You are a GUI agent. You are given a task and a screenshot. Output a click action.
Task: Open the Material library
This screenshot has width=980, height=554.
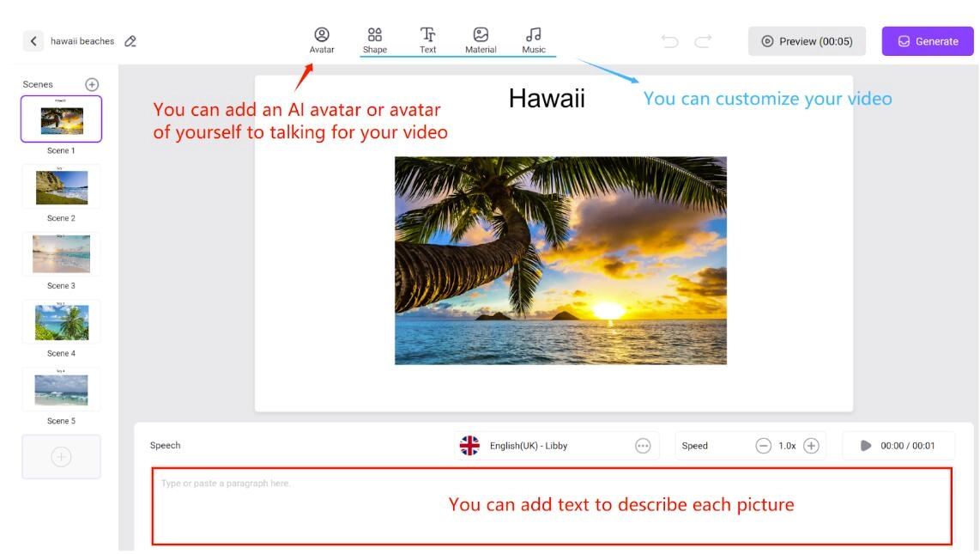(x=480, y=39)
